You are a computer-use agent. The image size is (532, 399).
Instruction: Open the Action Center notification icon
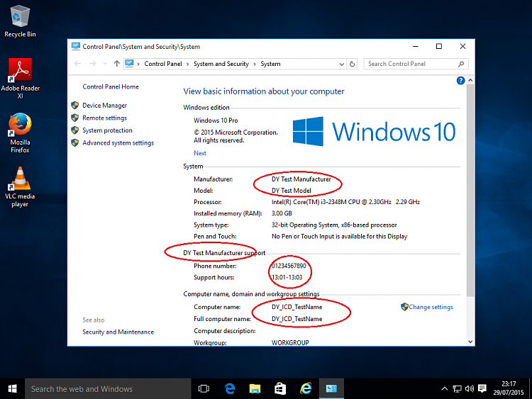coord(482,388)
